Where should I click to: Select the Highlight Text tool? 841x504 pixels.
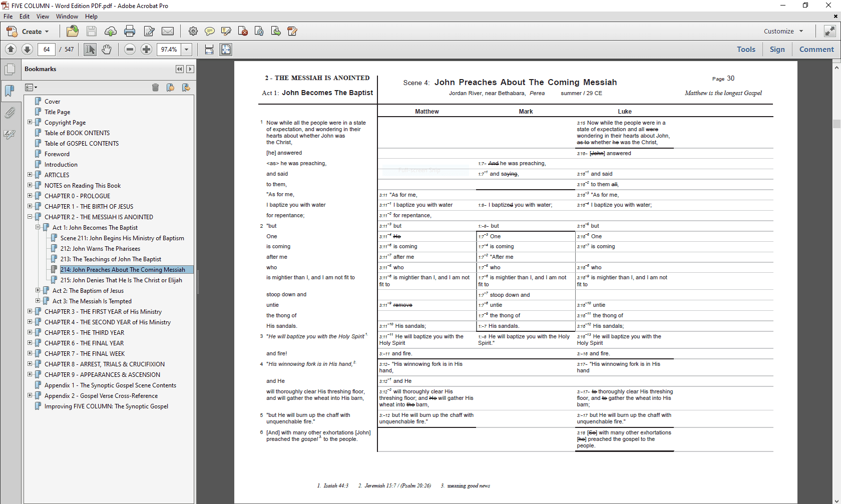click(x=226, y=31)
